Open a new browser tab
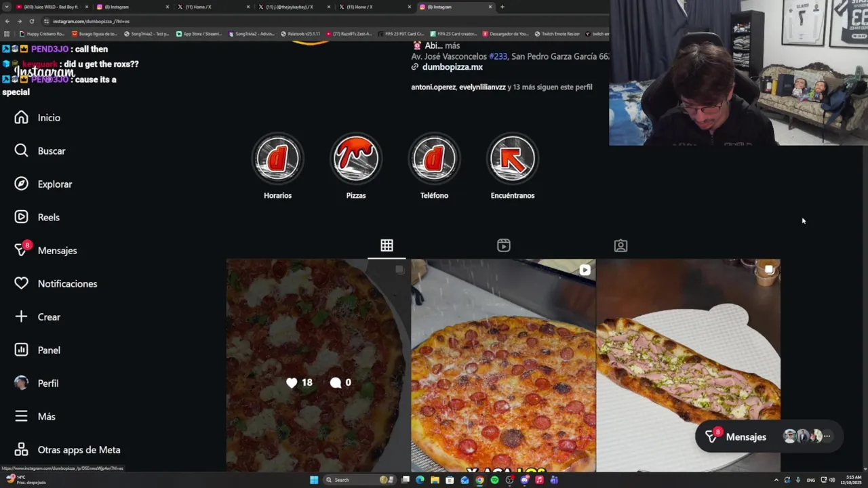Screen dimensions: 868x488 (502, 7)
